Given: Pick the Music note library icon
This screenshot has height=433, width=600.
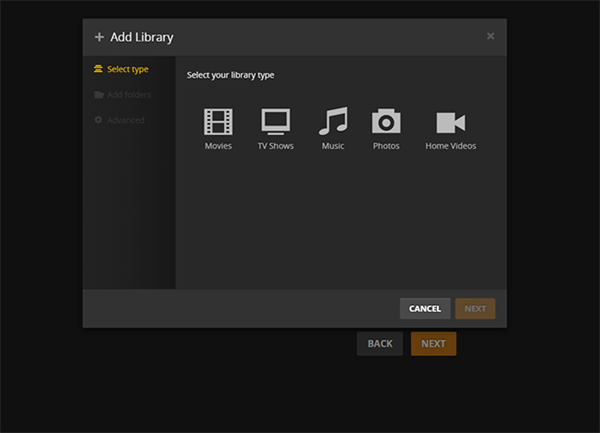Looking at the screenshot, I should click(x=333, y=121).
